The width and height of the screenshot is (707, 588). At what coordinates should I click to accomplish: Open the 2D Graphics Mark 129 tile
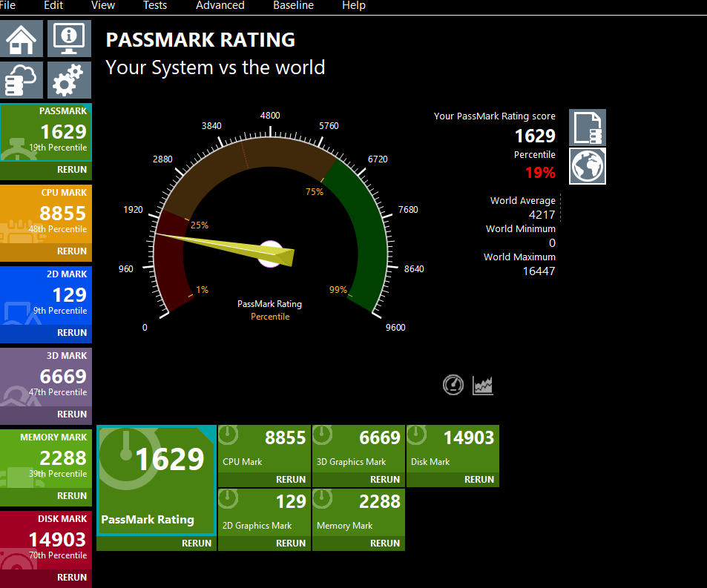264,512
